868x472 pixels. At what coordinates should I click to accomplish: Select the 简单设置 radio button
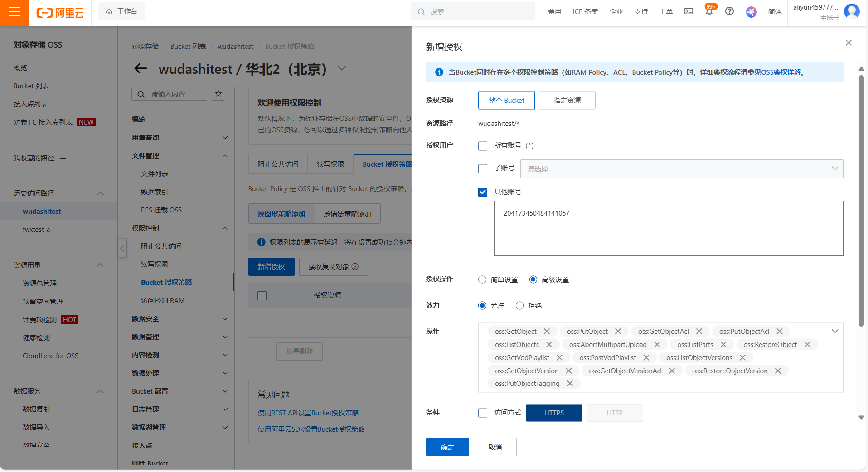(x=482, y=279)
